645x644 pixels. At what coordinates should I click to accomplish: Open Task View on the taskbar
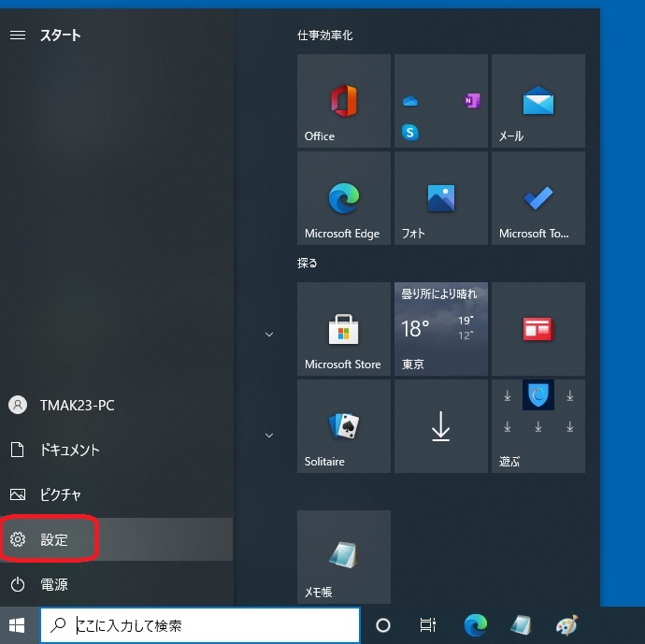tap(427, 625)
